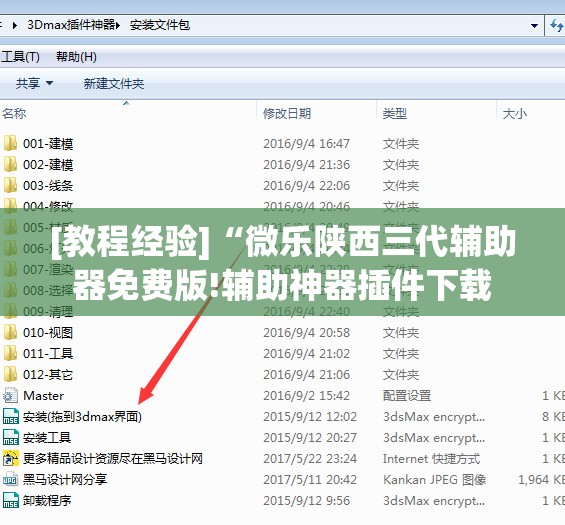
Task: Click the mse icon for 安装(拖到3dmax界面)
Action: click(10, 416)
